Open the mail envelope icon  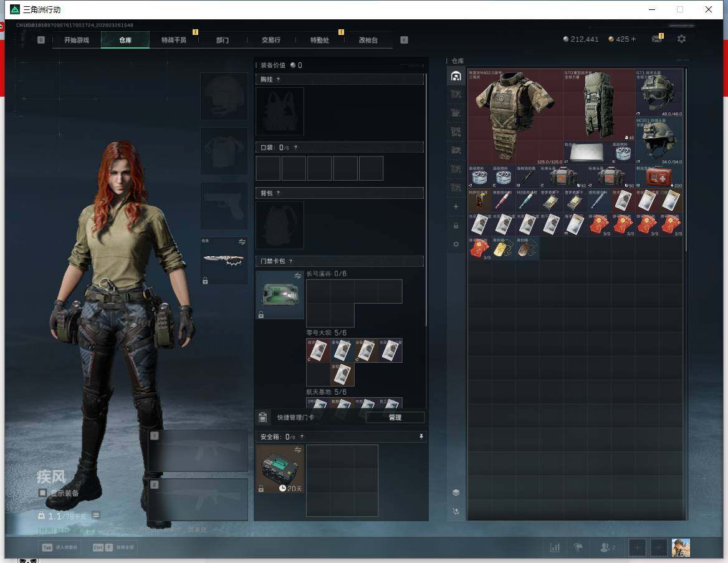(x=657, y=39)
